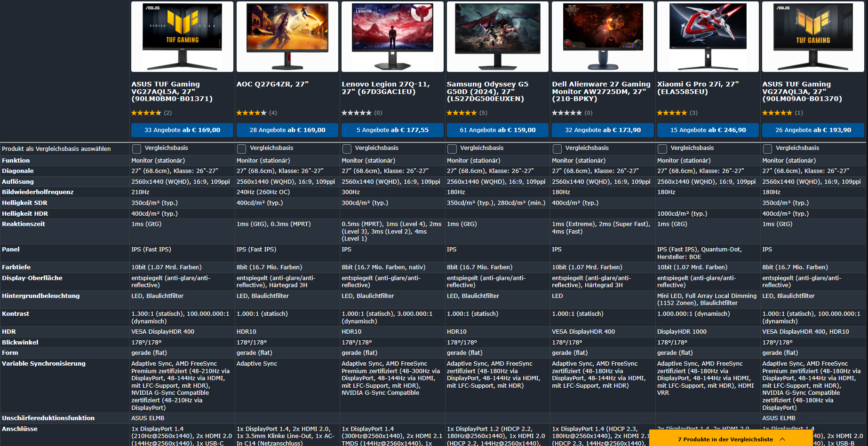Check Vergleichsbasis for ASUS TUF VG27AQL3A
The height and width of the screenshot is (446, 868).
767,149
